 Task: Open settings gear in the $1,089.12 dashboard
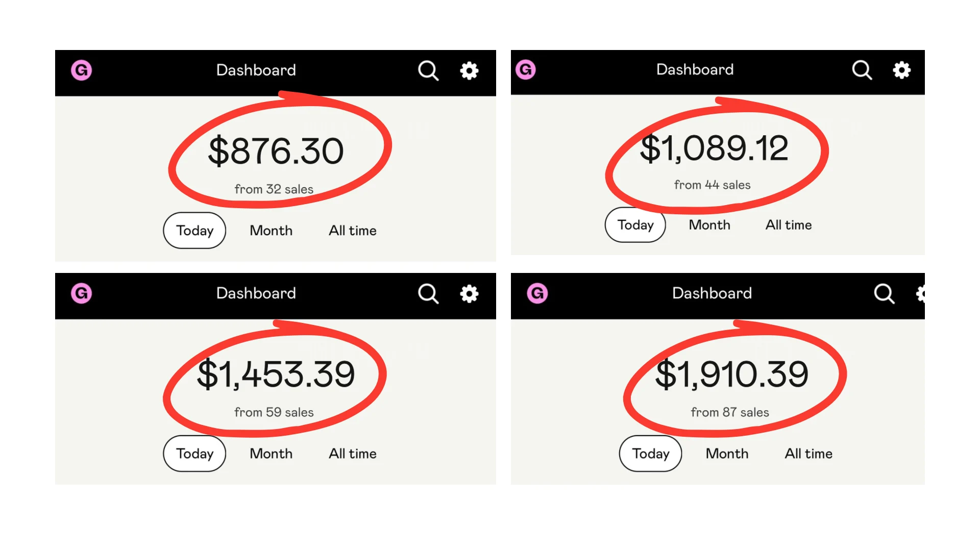[901, 70]
